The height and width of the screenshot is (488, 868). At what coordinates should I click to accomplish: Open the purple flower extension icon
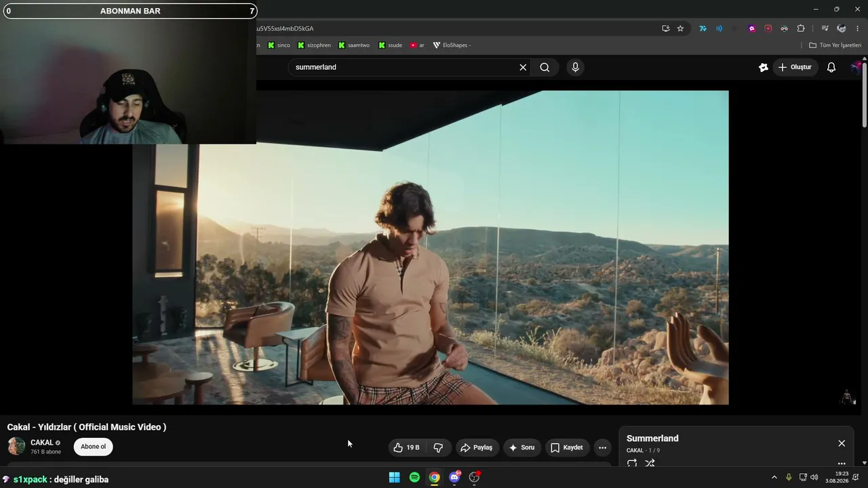tap(751, 28)
